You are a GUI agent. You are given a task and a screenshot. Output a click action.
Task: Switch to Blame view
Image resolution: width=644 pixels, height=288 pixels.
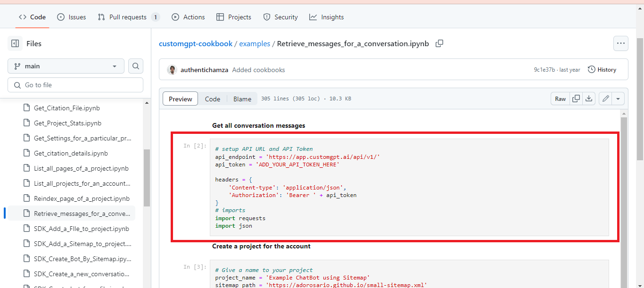click(x=242, y=99)
